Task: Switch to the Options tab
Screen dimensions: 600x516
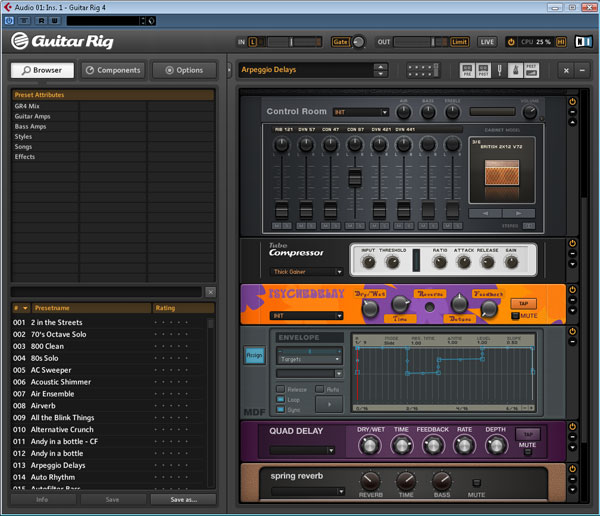Action: [184, 70]
